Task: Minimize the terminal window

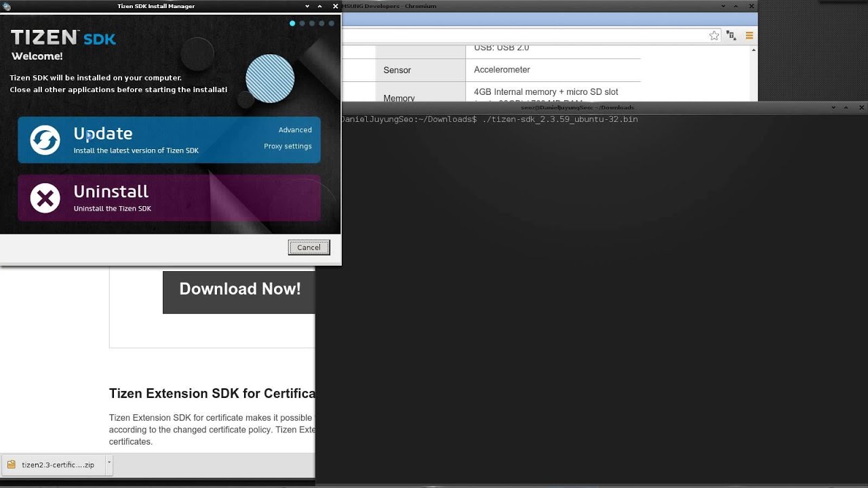Action: 833,107
